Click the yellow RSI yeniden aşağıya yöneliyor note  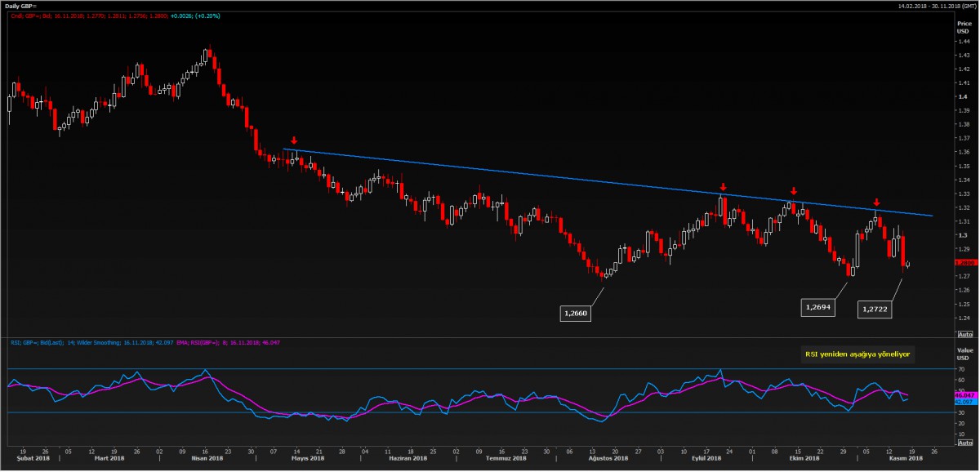857,354
